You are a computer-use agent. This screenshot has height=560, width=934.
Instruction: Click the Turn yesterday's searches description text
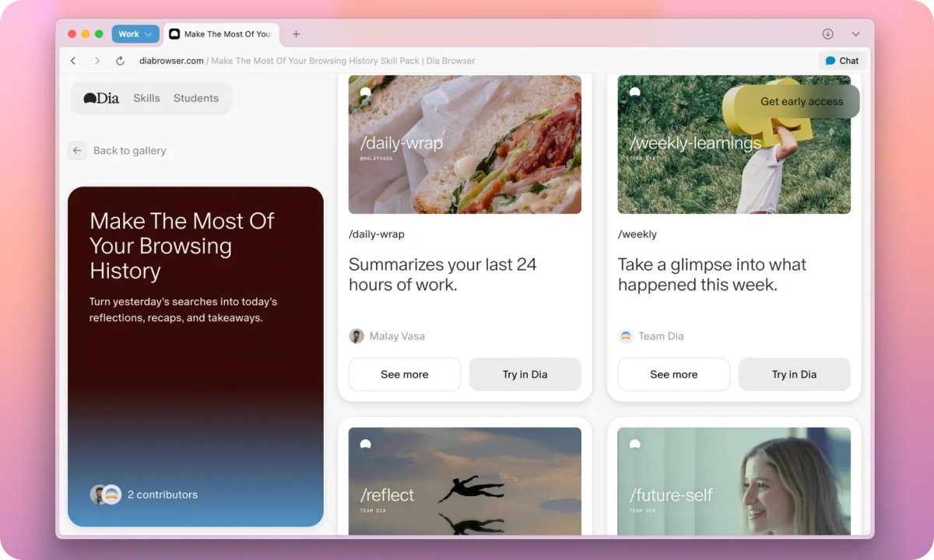[x=183, y=310]
